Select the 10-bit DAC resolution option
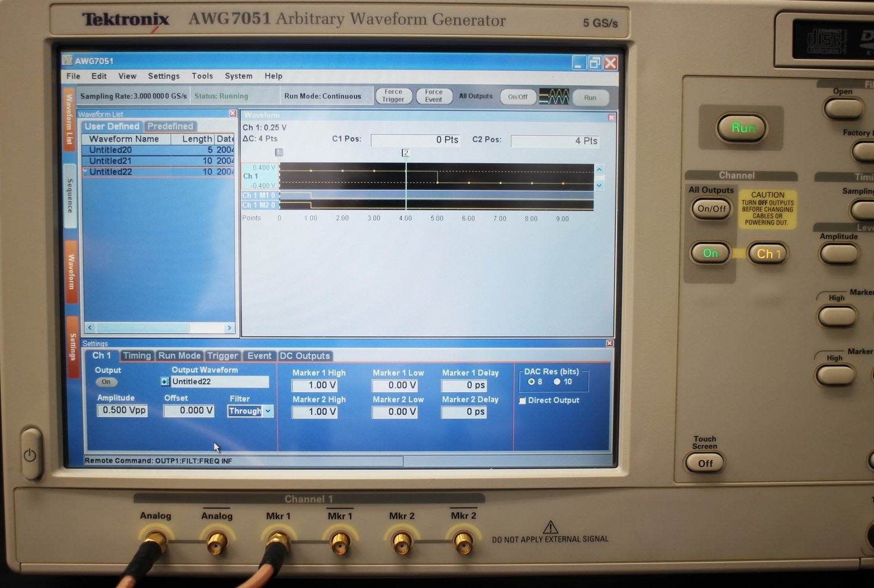Viewport: 874px width, 588px height. [x=557, y=382]
